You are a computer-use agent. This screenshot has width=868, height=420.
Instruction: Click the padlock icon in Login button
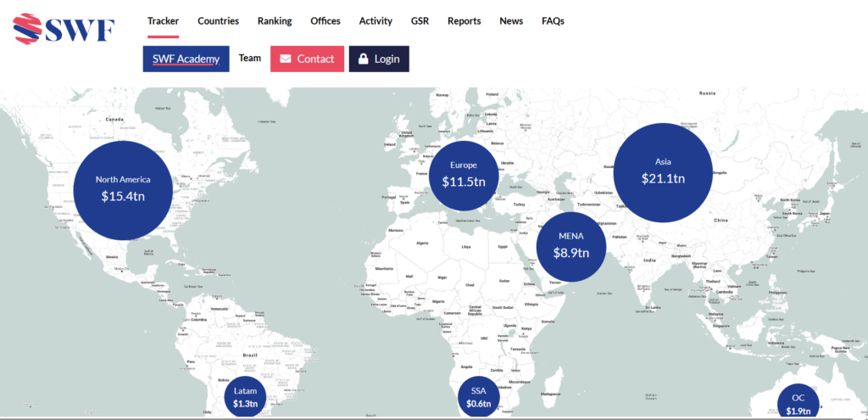(x=364, y=59)
